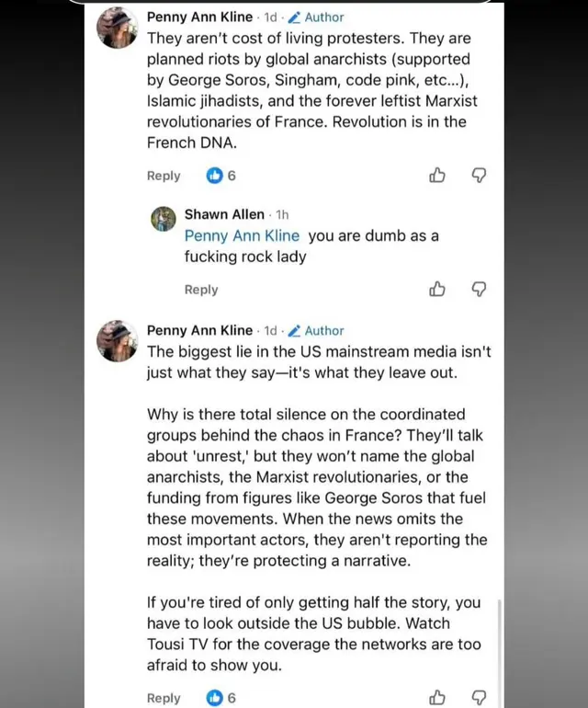Reply to Penny Ann Kline's first comment
This screenshot has height=708, width=588.
[164, 176]
